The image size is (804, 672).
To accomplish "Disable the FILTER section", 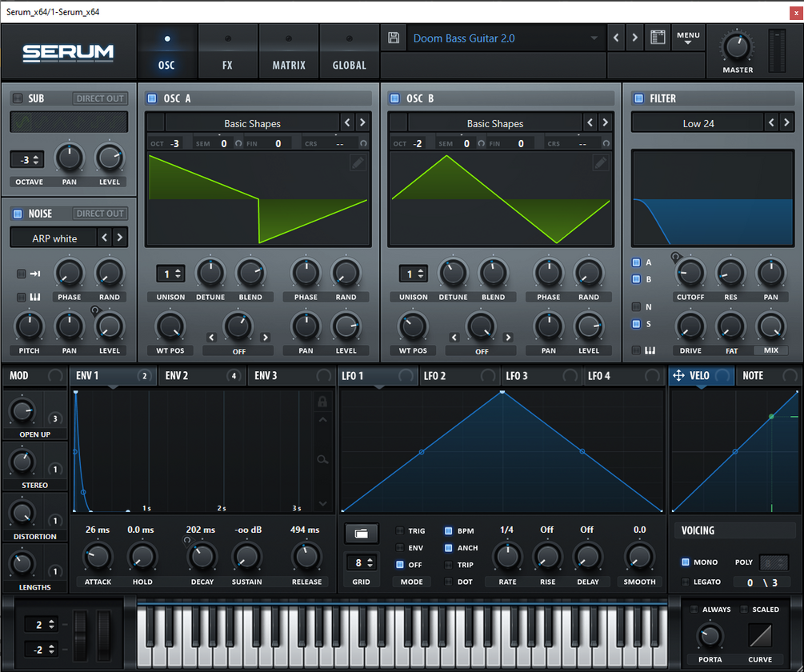I will pyautogui.click(x=638, y=98).
